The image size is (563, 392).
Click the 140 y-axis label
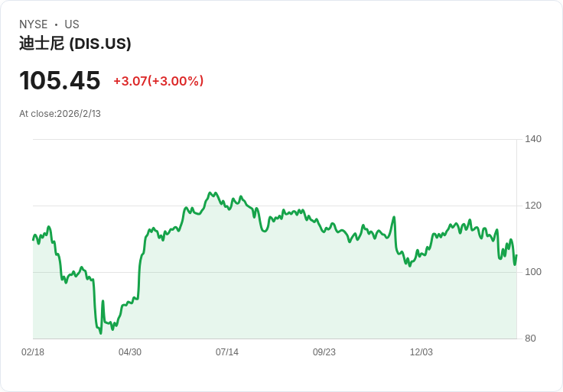click(533, 139)
